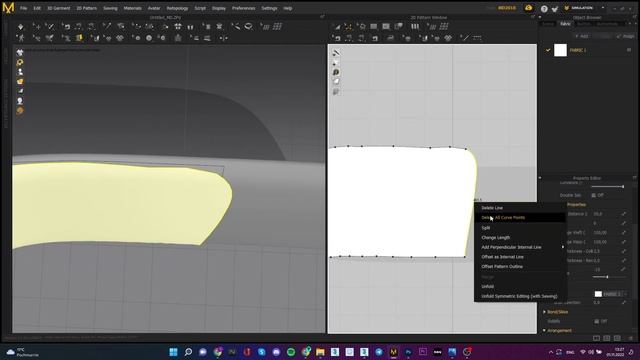Select the Rectangle tool in 2D toolbar
Screen dimensions: 640x360
tap(373, 27)
